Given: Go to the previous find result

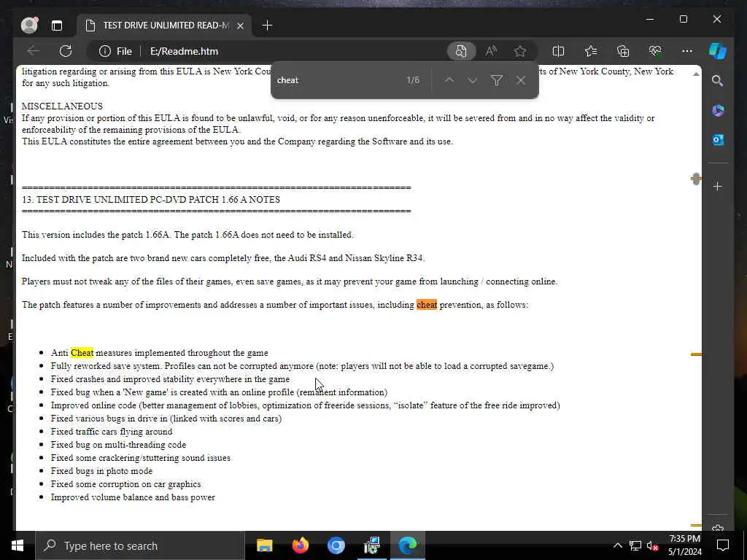Looking at the screenshot, I should tap(449, 80).
